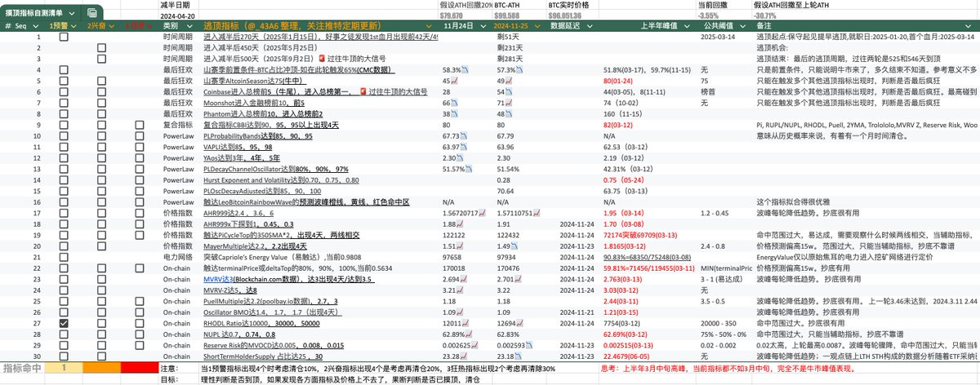
Task: Open the 逃顶指标 column filter arrow
Action: (x=430, y=26)
